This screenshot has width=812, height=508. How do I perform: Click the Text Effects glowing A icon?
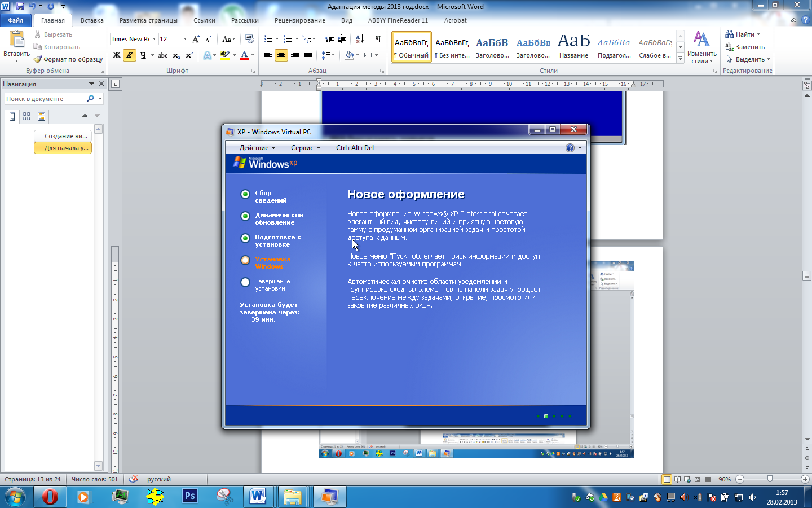pyautogui.click(x=208, y=55)
